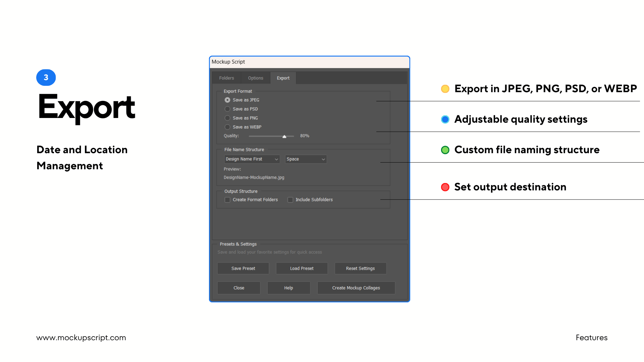Click Reset Settings
The width and height of the screenshot is (644, 362).
pos(360,268)
